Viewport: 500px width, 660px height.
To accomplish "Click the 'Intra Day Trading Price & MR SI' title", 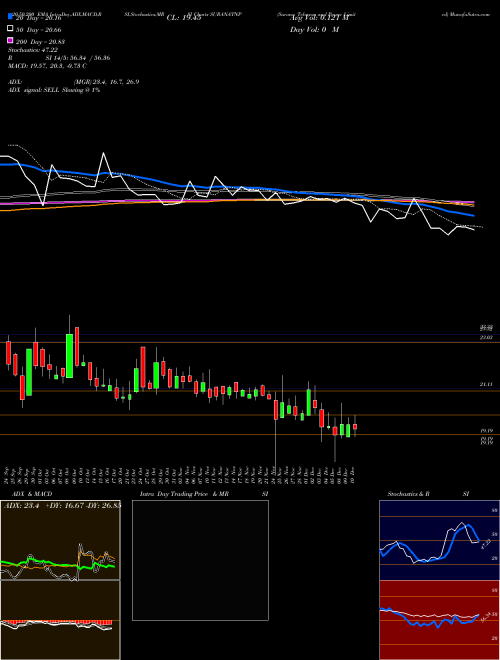I will pyautogui.click(x=204, y=494).
